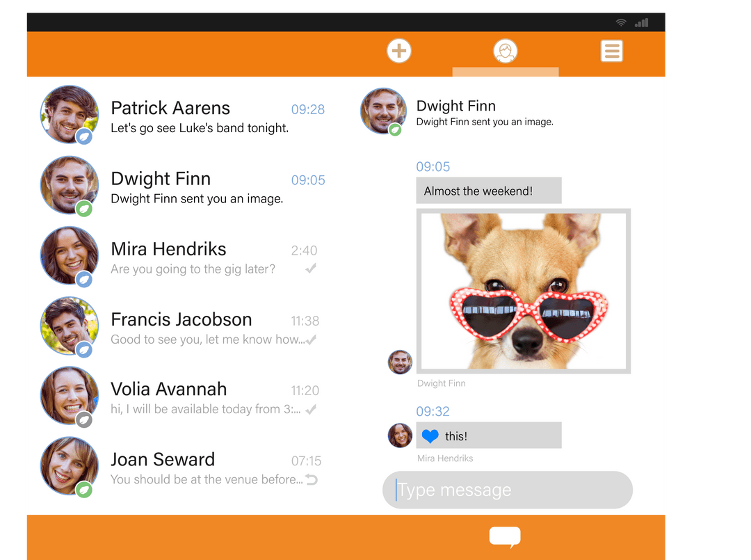Viewport: 751px width, 560px height.
Task: Click preview "Good to see you, let me know how..."
Action: (x=207, y=339)
